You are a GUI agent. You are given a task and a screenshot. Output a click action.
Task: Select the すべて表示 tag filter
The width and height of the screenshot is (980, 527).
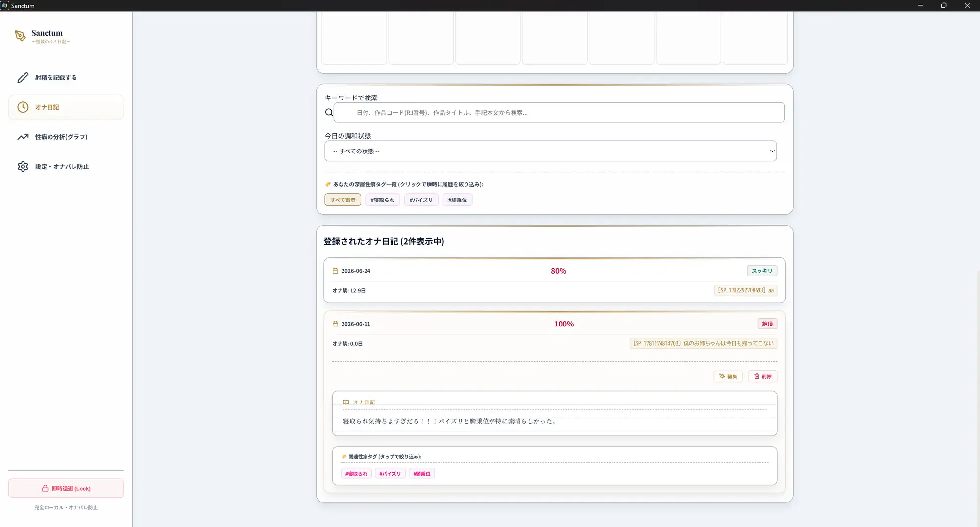[343, 200]
